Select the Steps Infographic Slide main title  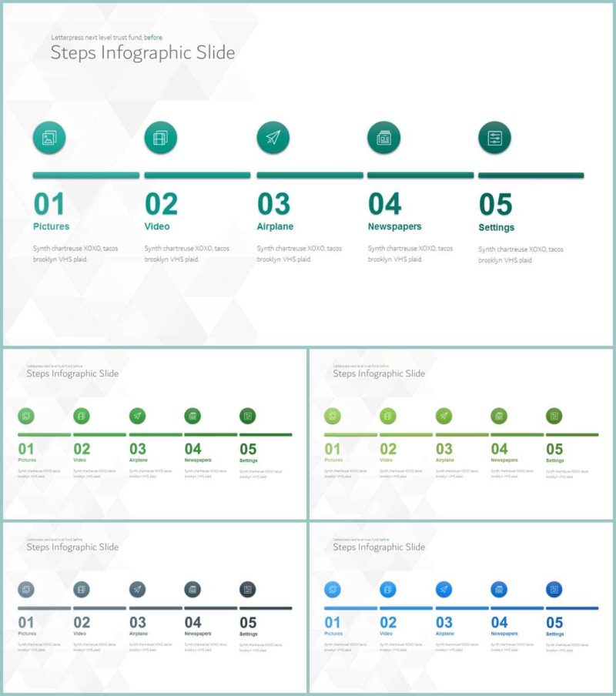point(143,53)
